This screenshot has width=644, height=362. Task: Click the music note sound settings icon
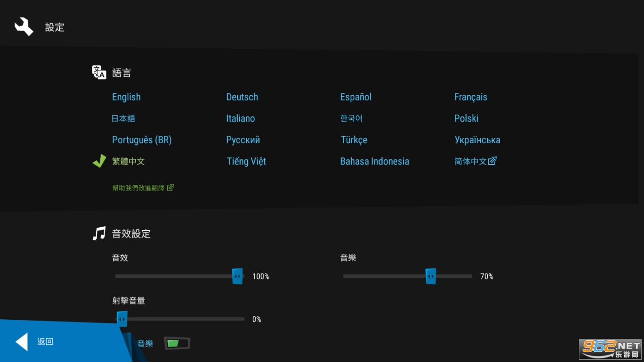[99, 233]
